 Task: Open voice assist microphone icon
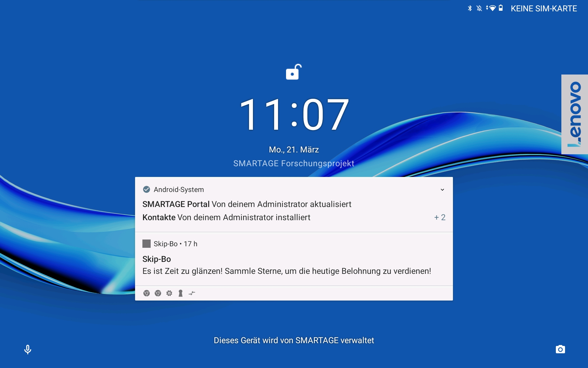[28, 349]
